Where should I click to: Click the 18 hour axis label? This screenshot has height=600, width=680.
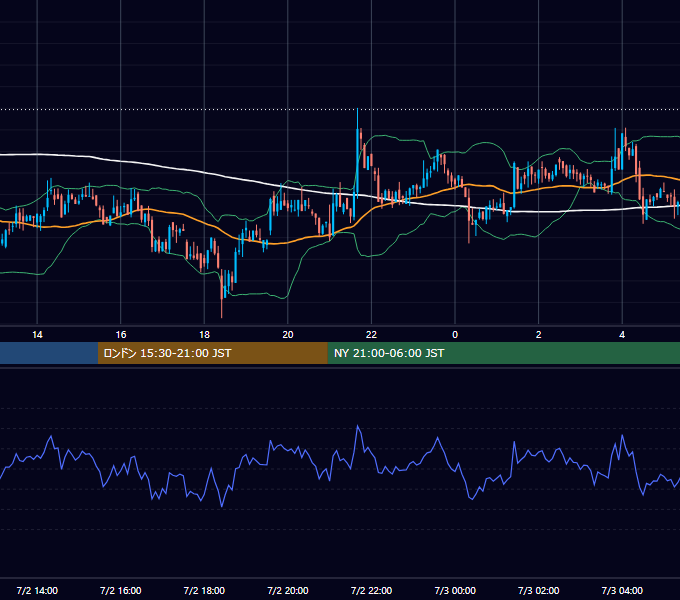(204, 335)
